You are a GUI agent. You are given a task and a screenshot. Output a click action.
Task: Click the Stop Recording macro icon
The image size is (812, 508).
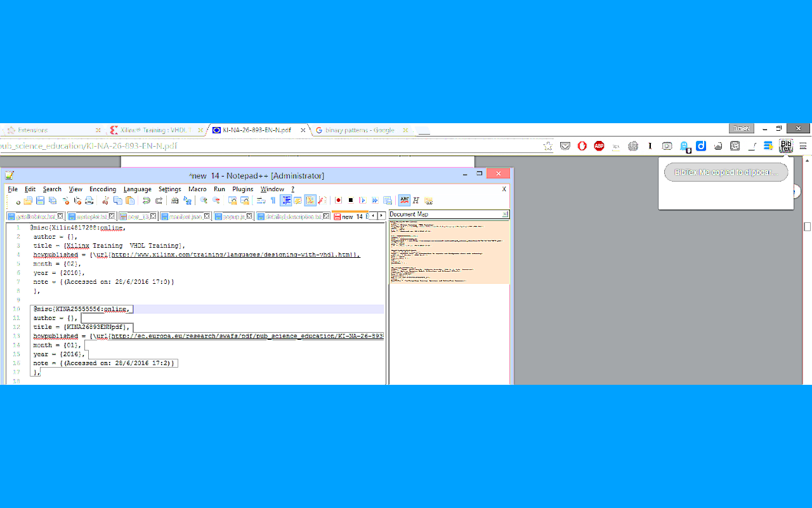(x=351, y=201)
